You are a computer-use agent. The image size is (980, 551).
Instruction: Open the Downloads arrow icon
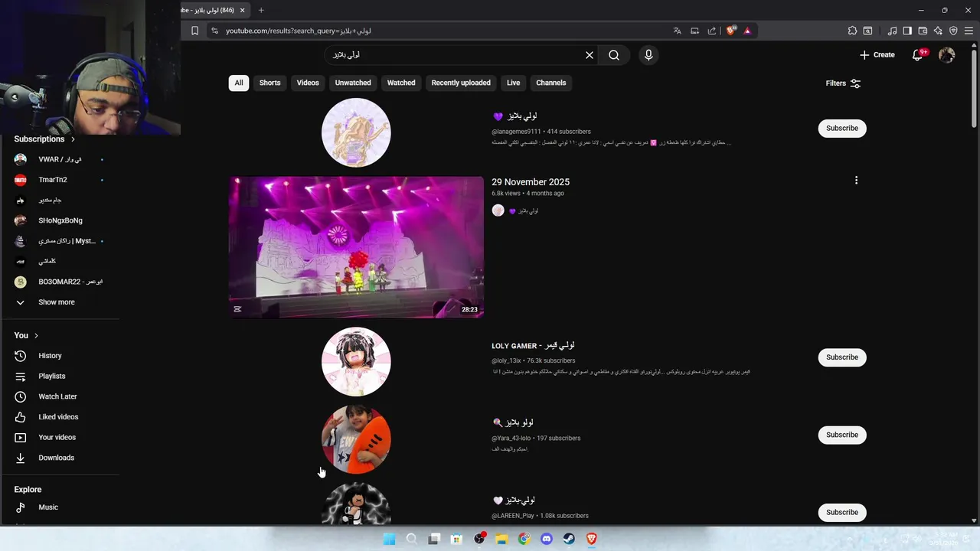21,458
